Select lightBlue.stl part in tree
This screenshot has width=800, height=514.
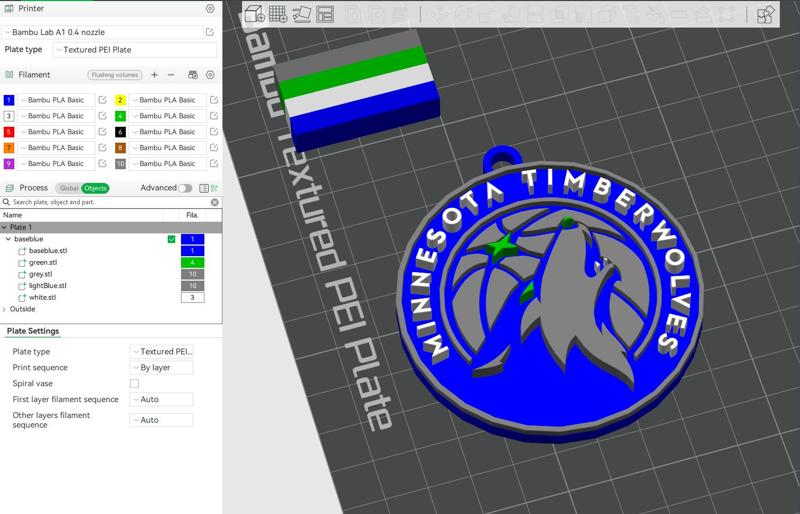click(x=47, y=286)
